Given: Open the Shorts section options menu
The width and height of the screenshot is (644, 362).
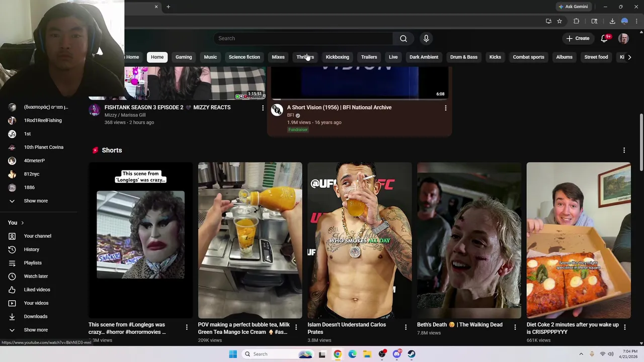Looking at the screenshot, I should pos(624,150).
